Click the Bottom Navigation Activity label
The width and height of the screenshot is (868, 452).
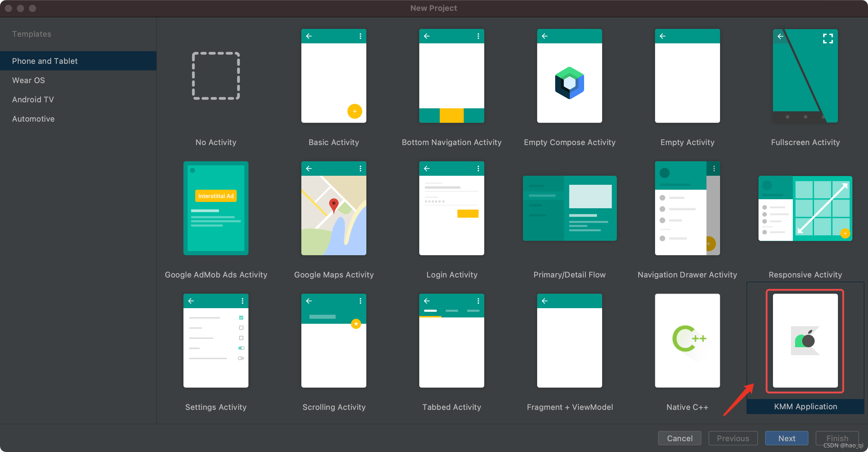[x=451, y=142]
